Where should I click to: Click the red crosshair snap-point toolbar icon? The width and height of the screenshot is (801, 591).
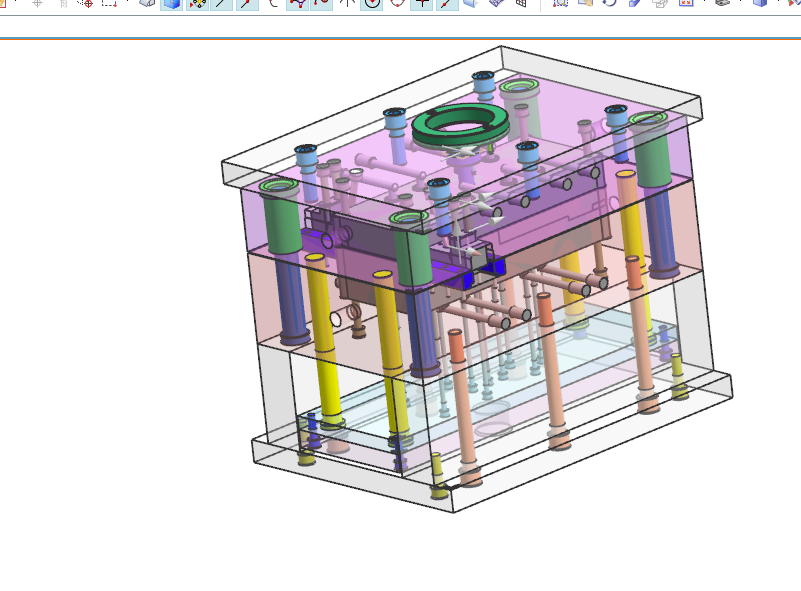point(85,3)
